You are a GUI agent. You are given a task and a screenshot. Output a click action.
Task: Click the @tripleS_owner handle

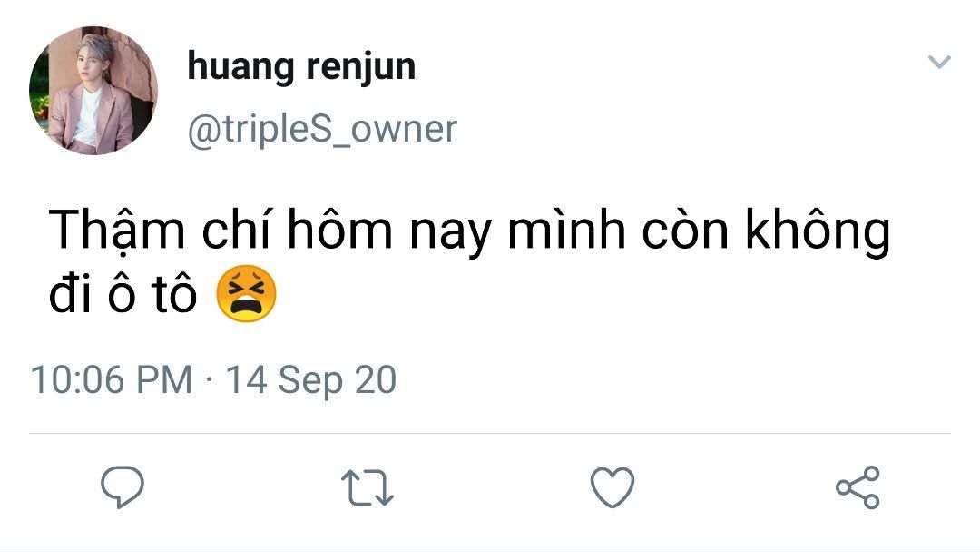pos(322,129)
